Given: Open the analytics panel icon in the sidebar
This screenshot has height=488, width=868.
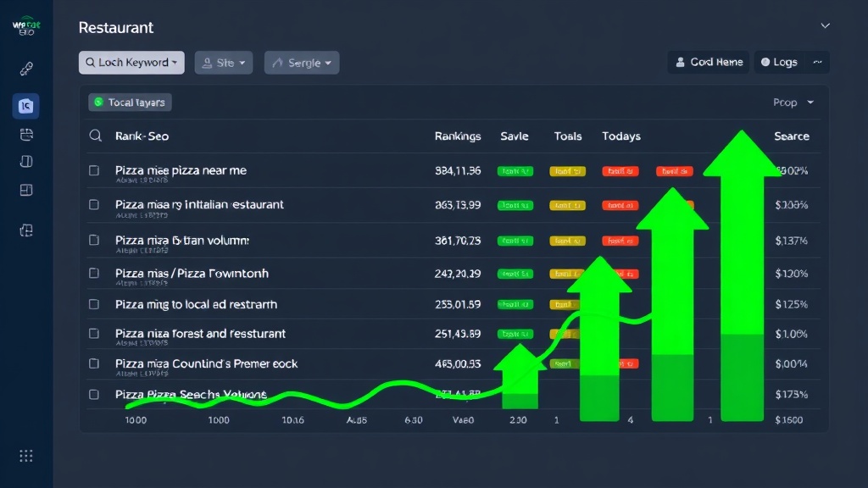Looking at the screenshot, I should click(25, 188).
